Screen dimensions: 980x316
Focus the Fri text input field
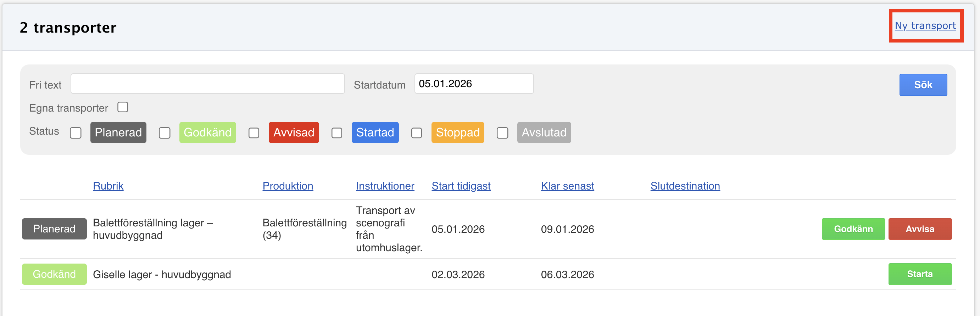(x=207, y=84)
